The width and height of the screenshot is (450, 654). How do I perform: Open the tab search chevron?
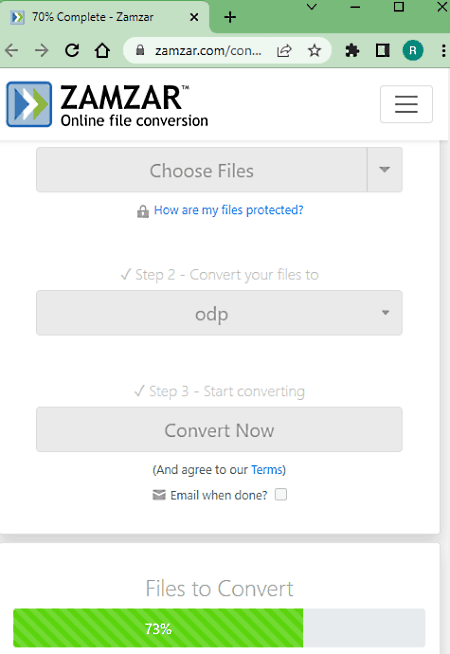(x=312, y=7)
